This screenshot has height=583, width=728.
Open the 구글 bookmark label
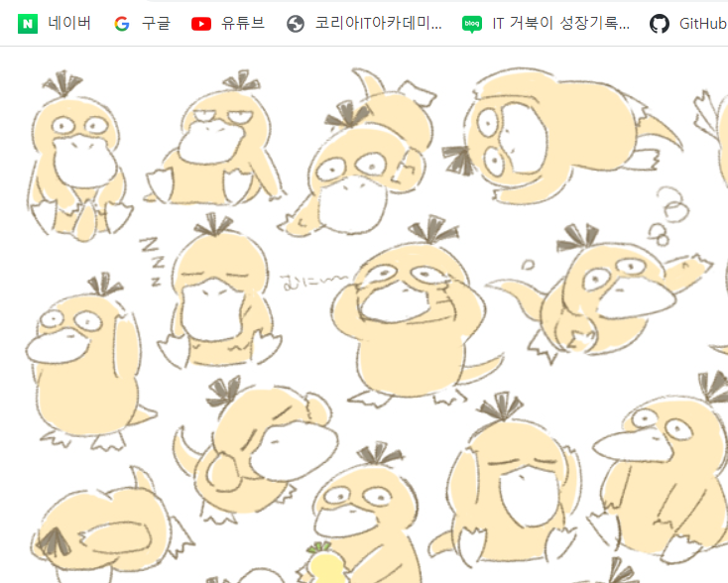coord(156,23)
